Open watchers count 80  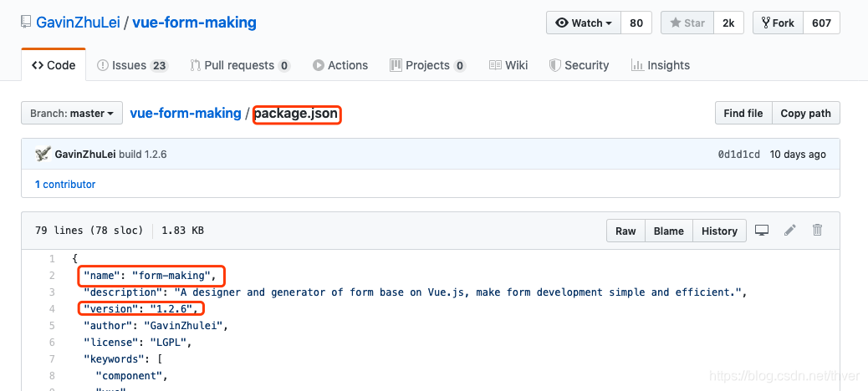636,23
